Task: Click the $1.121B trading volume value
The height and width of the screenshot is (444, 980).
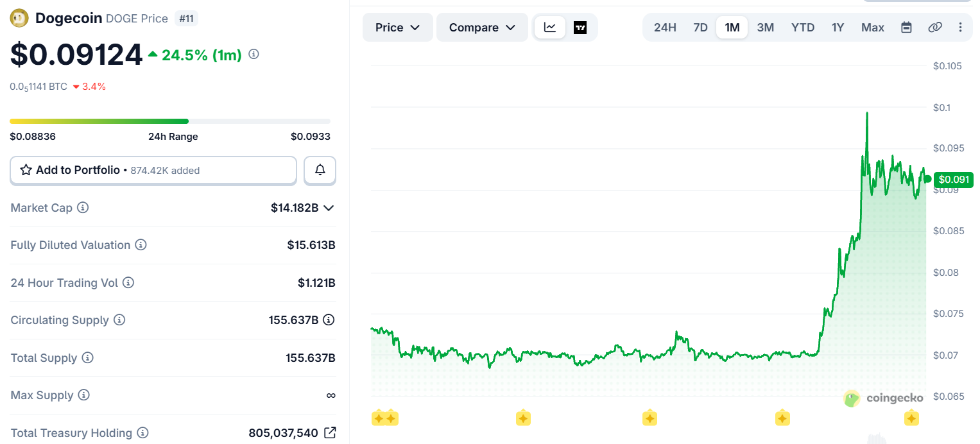Action: [x=316, y=282]
